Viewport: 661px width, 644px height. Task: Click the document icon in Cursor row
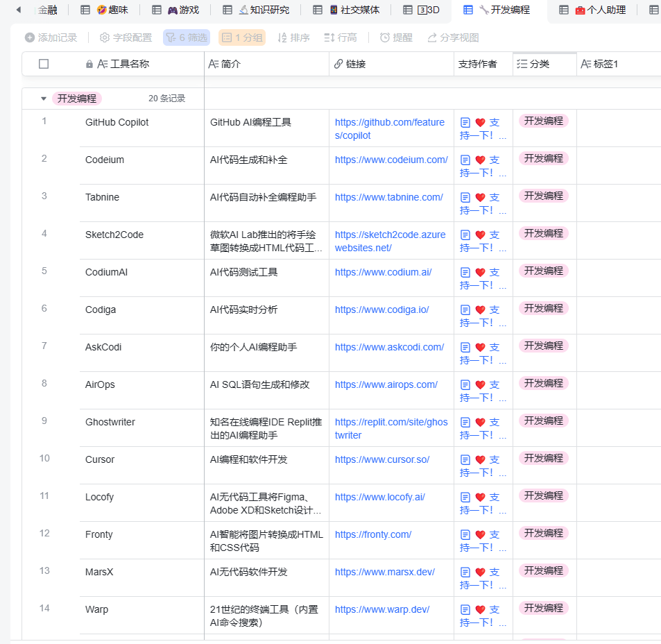[x=465, y=461]
